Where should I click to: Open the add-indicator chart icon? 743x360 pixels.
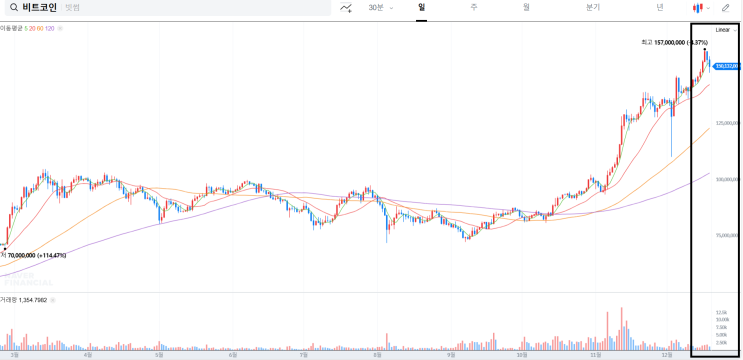(346, 8)
